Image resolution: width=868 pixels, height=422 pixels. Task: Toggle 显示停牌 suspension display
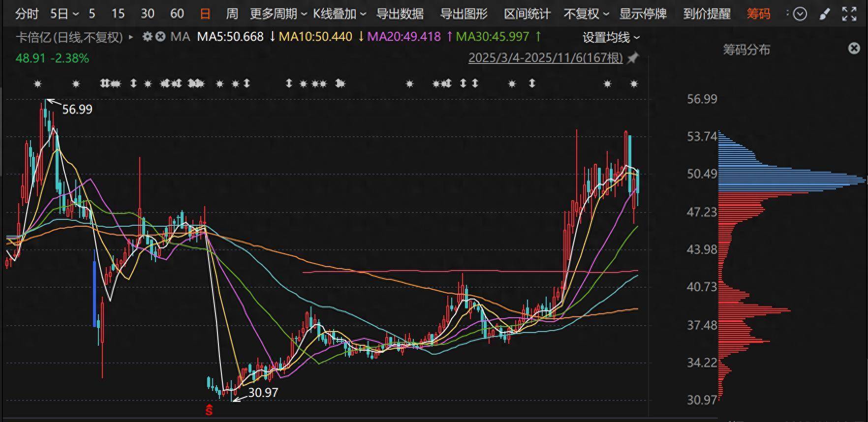(643, 14)
